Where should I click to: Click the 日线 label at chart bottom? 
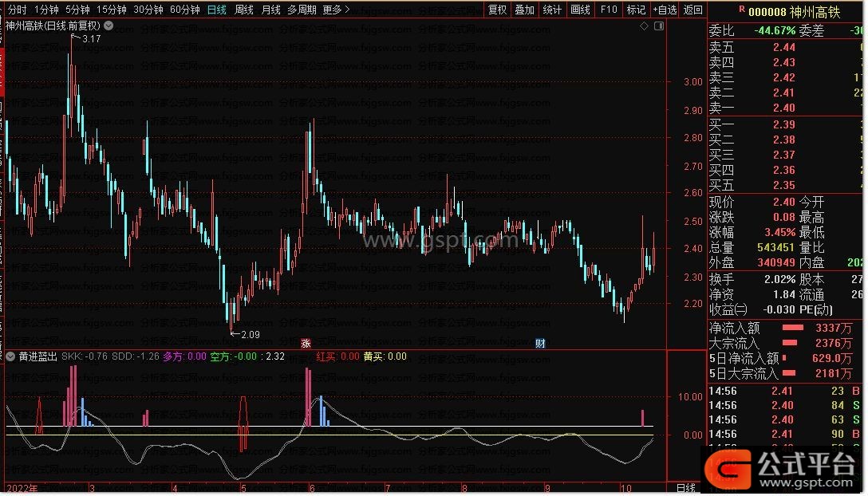[x=686, y=488]
